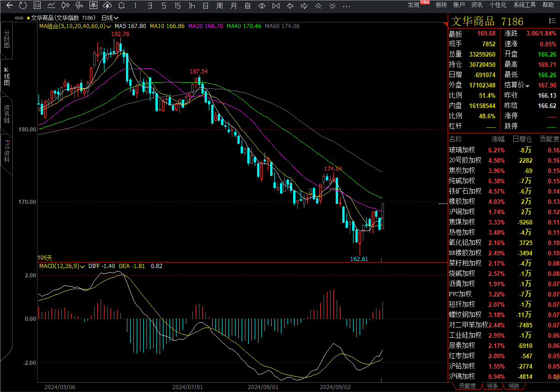560x392 pixels.
Task: Click the back arrow in the toolbar
Action: pyautogui.click(x=9, y=5)
